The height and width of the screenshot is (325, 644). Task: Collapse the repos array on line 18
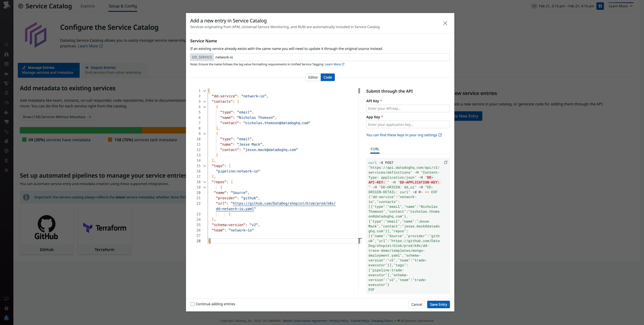pos(205,182)
